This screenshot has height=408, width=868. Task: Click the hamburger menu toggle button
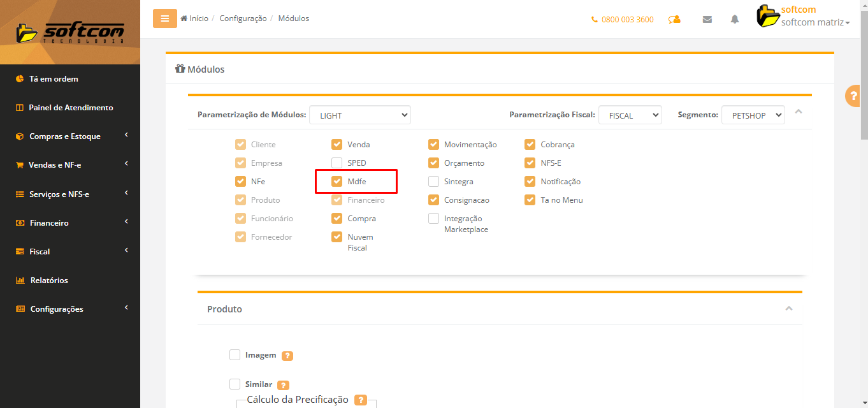coord(164,18)
